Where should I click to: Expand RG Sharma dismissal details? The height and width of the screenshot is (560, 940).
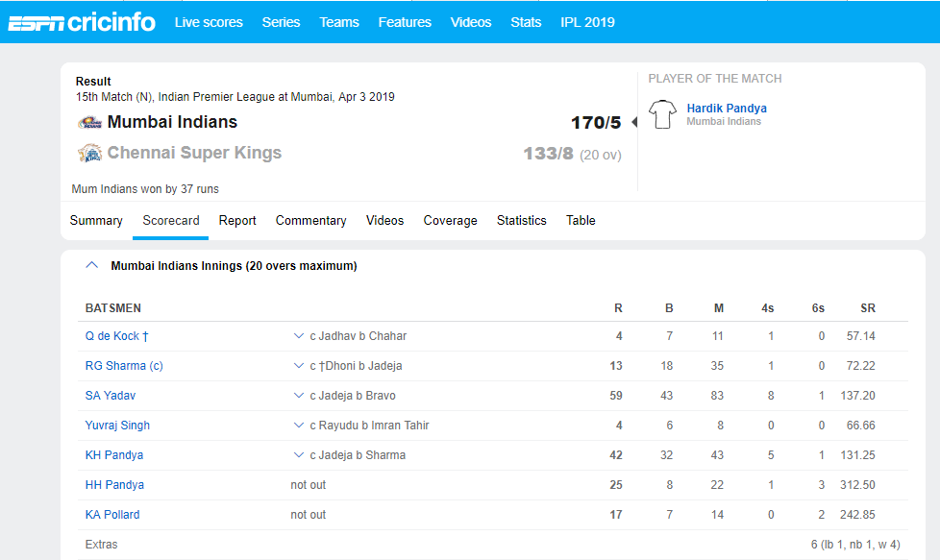click(299, 366)
